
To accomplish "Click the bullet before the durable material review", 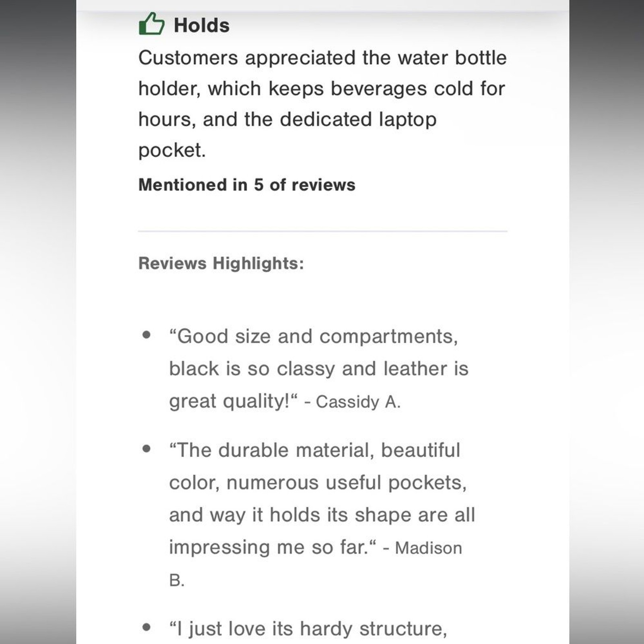I will 147,448.
